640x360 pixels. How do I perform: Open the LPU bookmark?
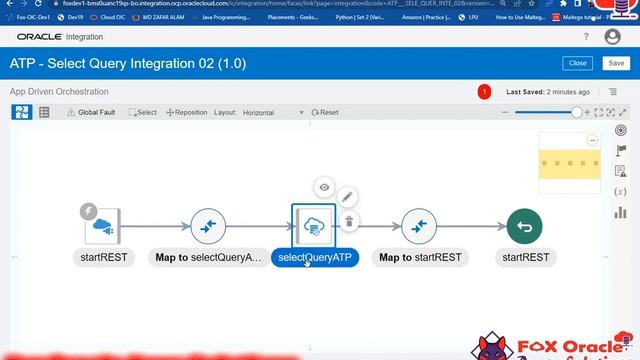(x=468, y=18)
